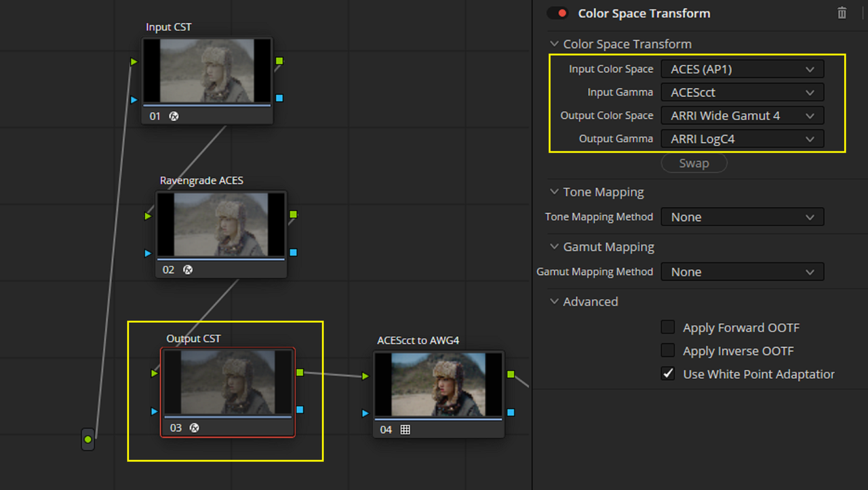Click the green RGB output of ACEScct to AWG4 node
868x490 pixels.
(511, 374)
